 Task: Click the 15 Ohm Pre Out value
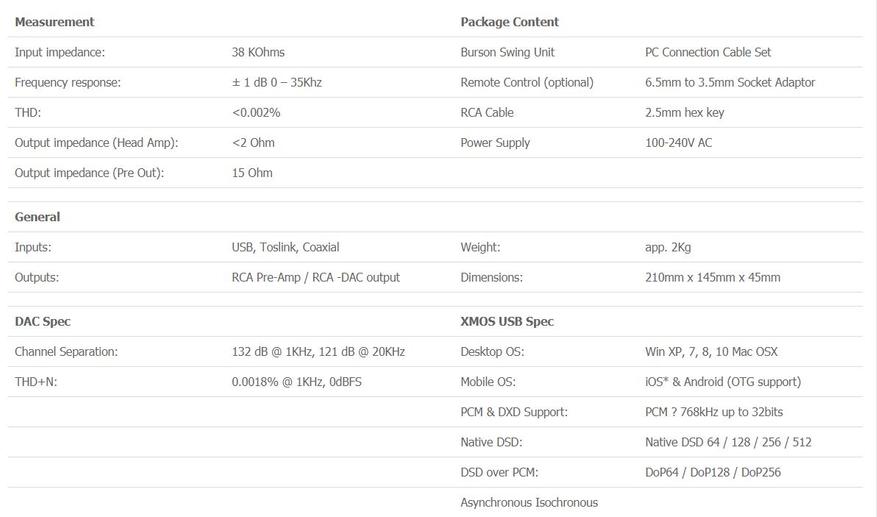(252, 173)
